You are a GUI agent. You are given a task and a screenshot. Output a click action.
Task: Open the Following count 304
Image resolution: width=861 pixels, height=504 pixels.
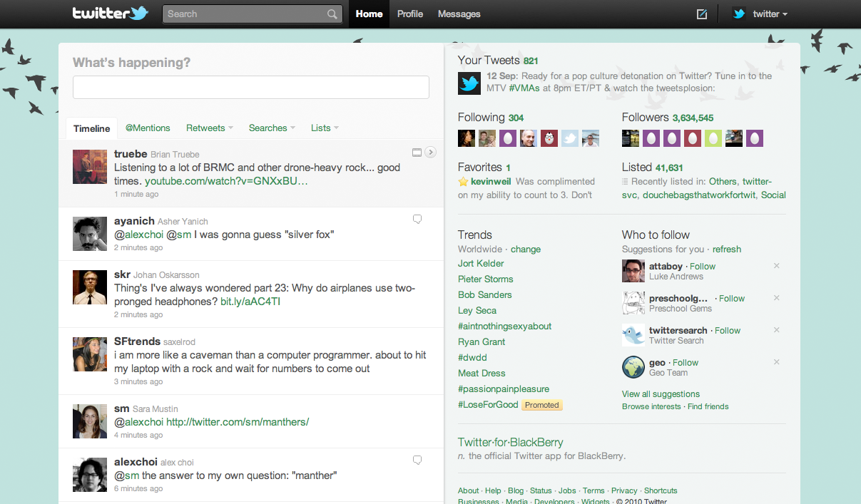516,118
